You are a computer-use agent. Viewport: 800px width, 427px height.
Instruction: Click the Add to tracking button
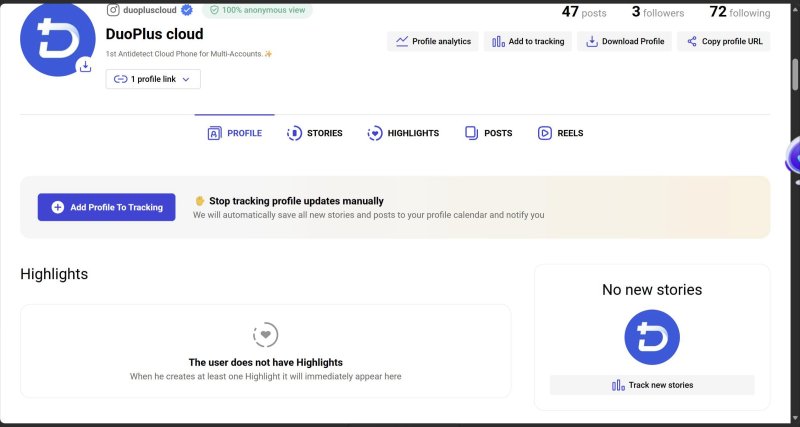tap(528, 41)
